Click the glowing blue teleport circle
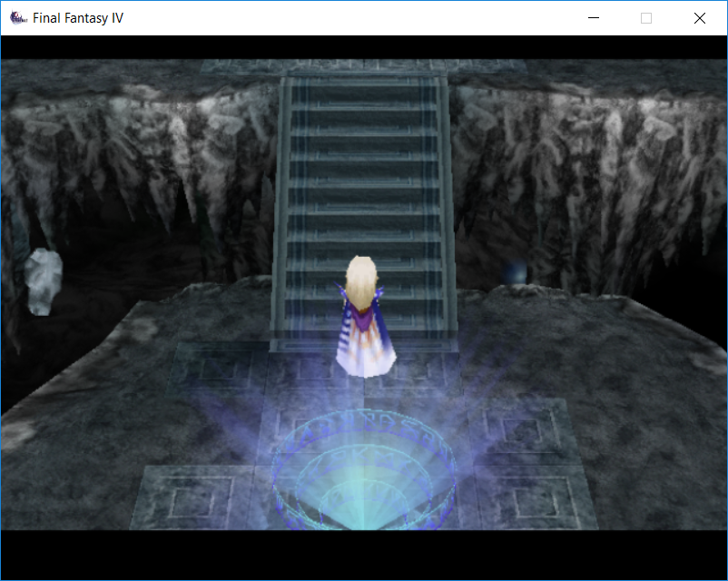This screenshot has height=581, width=728. (363, 470)
